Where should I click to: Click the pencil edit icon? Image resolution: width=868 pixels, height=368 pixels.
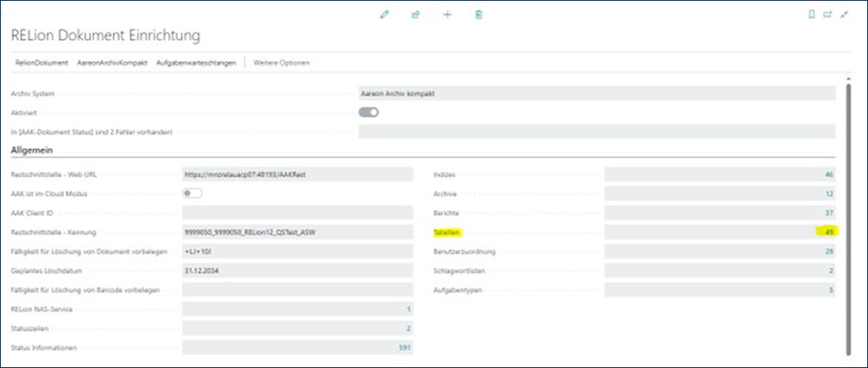tap(384, 15)
